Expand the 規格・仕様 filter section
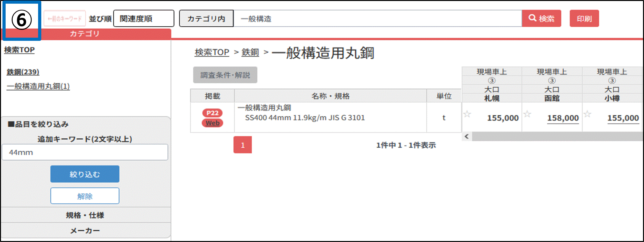 click(85, 215)
